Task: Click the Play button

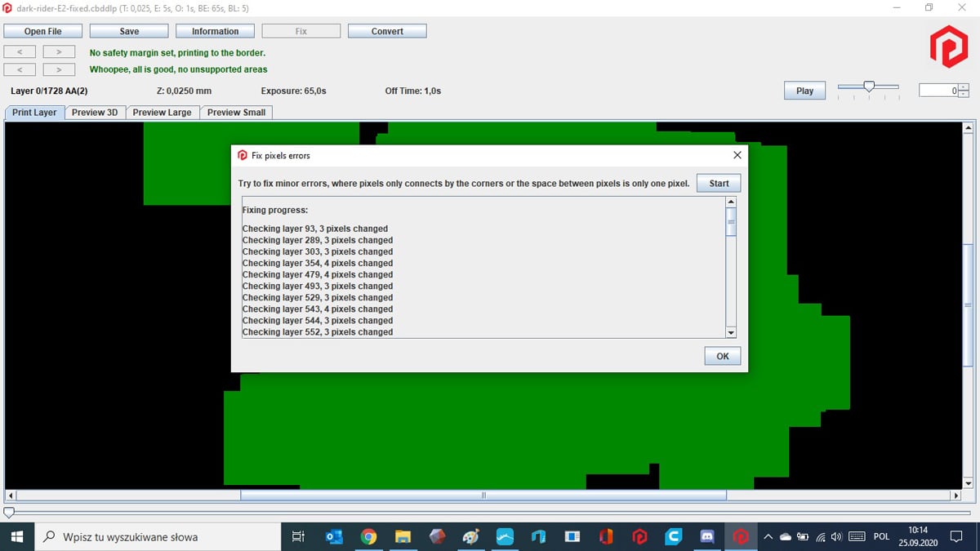Action: click(x=804, y=91)
